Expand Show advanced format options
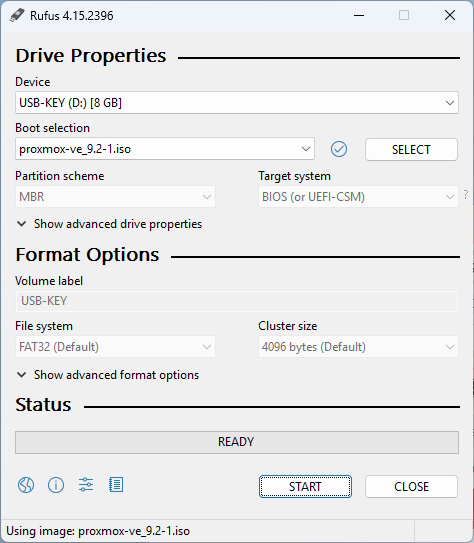Viewport: 474px width, 543px height. pos(108,375)
